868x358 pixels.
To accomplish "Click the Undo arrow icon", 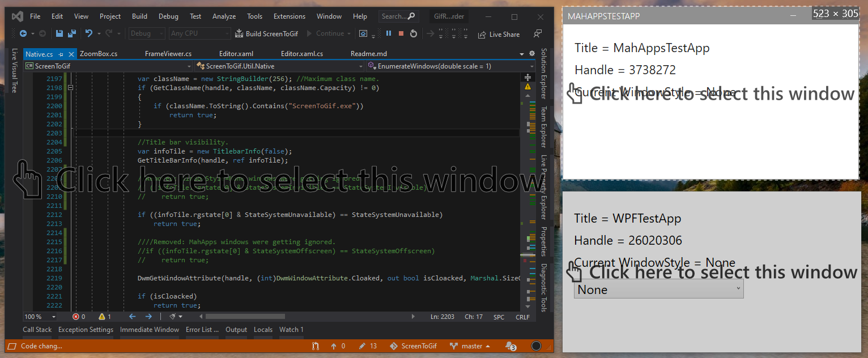I will pyautogui.click(x=89, y=34).
